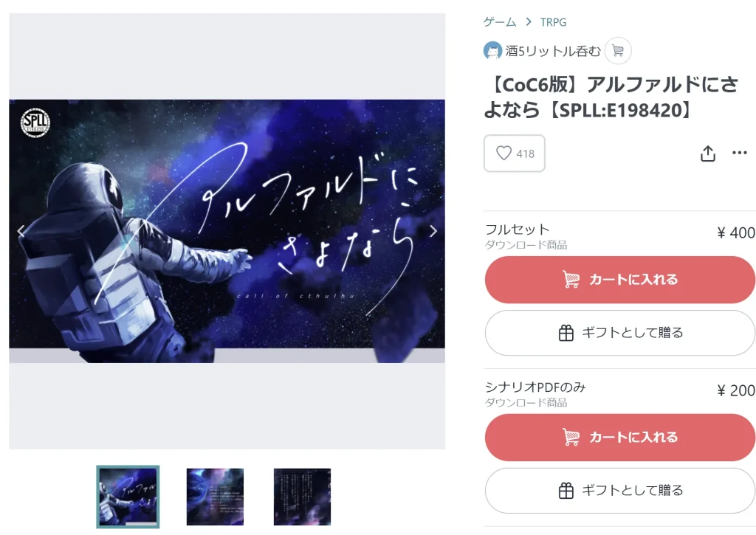The image size is (756, 535).
Task: Click the main astronaut product image
Action: 227,231
